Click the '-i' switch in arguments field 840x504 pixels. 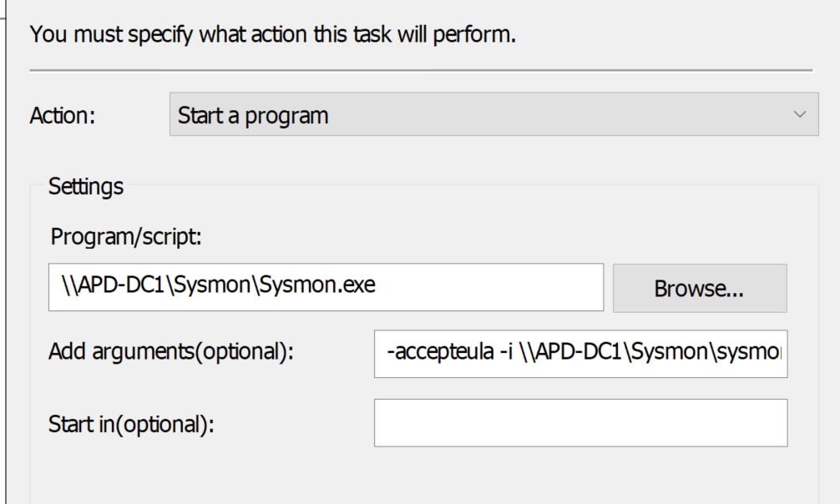(504, 353)
